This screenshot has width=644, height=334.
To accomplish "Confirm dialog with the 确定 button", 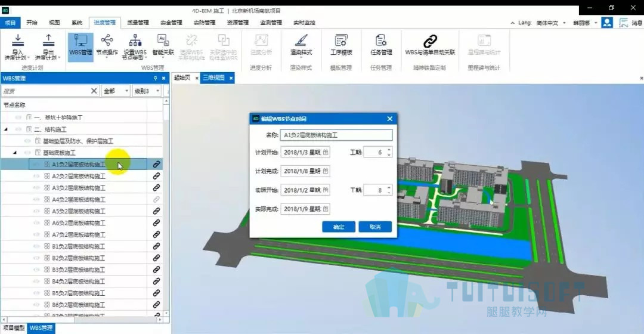I will pos(339,227).
